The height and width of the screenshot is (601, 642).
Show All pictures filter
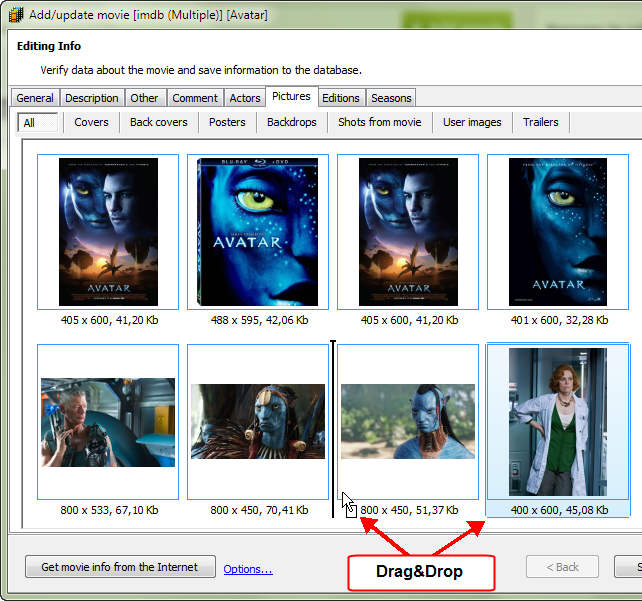pos(37,122)
